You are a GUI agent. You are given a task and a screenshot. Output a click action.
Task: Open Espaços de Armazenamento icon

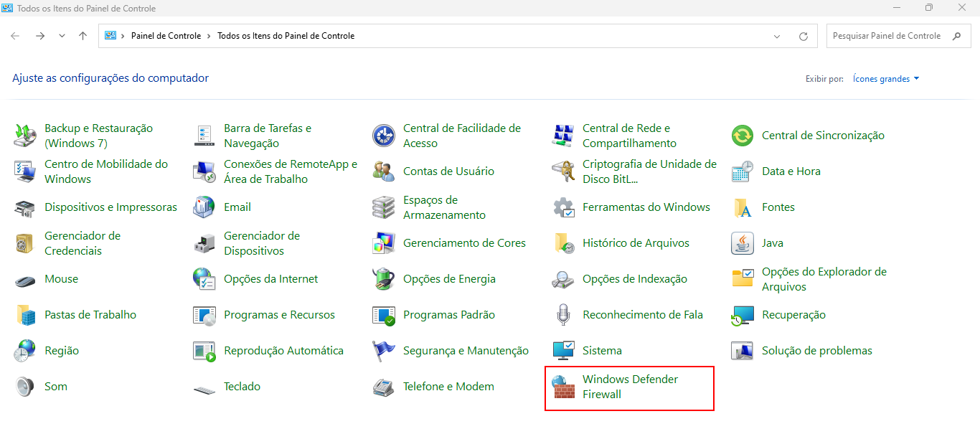tap(384, 207)
